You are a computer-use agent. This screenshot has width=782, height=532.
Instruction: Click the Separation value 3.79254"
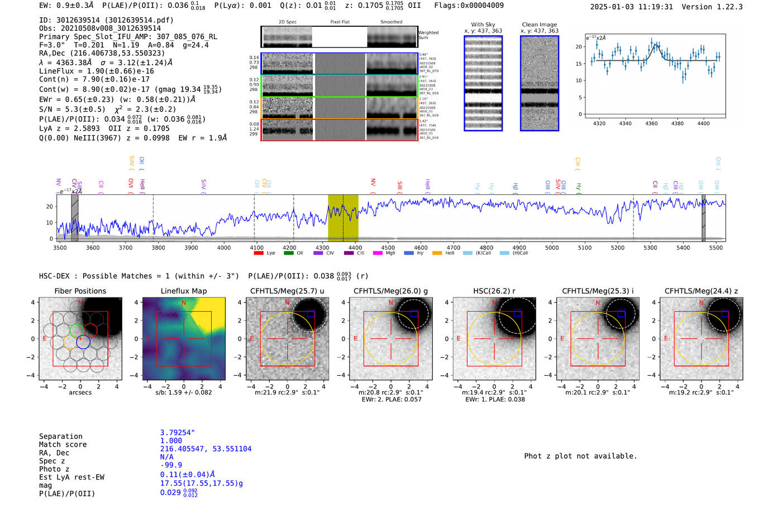(x=178, y=433)
